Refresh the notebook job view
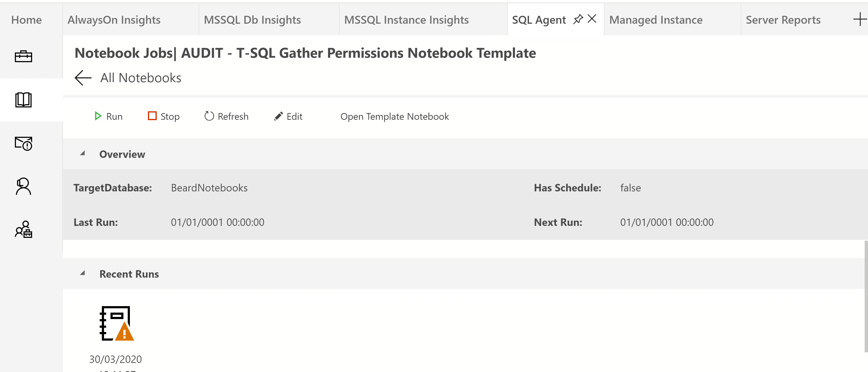 226,116
